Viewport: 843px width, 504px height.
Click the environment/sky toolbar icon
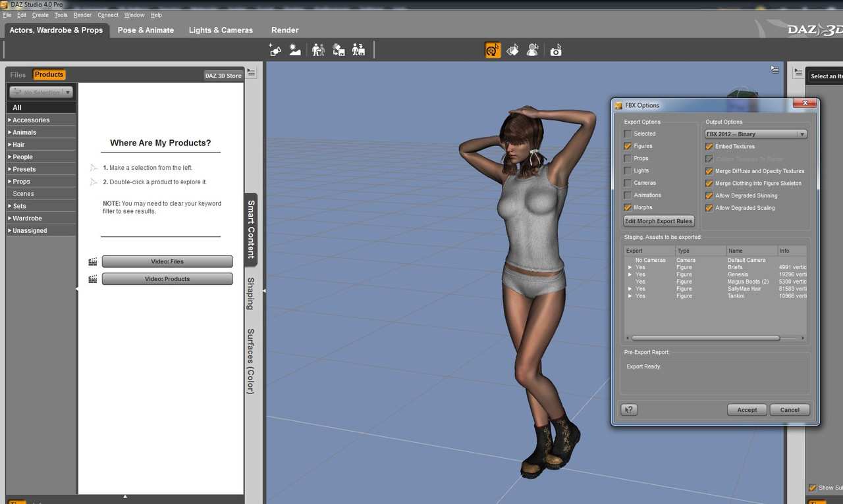(x=295, y=49)
